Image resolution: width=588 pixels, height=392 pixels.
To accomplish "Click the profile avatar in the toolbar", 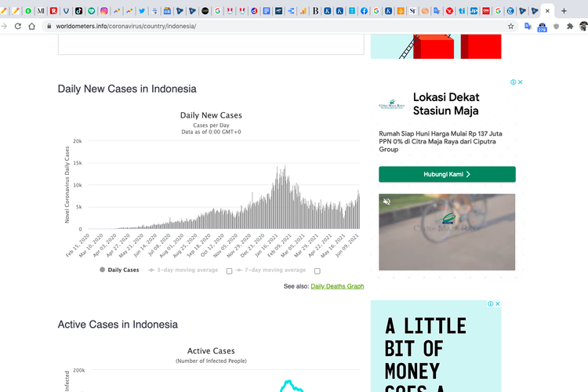I will pos(583,26).
